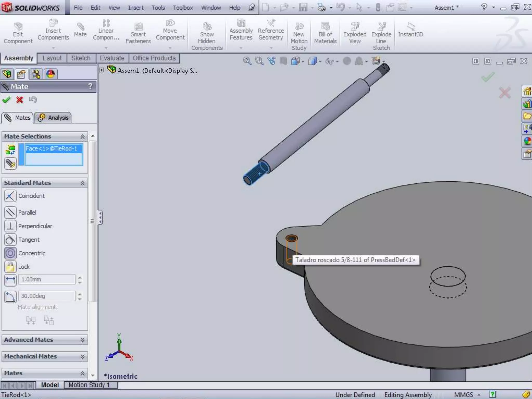This screenshot has height=399, width=532.
Task: Open the Exploded View tool
Action: pos(355,33)
